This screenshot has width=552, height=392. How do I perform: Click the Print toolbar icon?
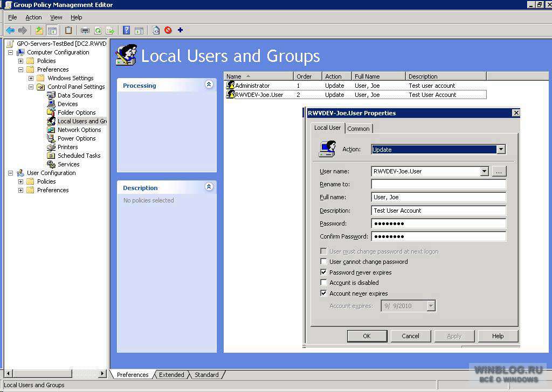pos(85,31)
